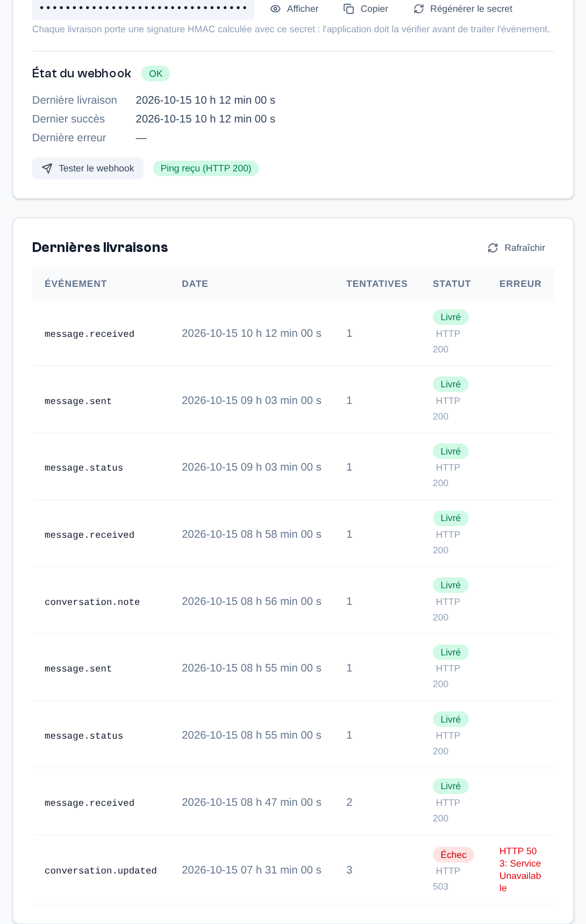
Task: Click the ÉVÉNEMENT column header
Action: coord(76,284)
